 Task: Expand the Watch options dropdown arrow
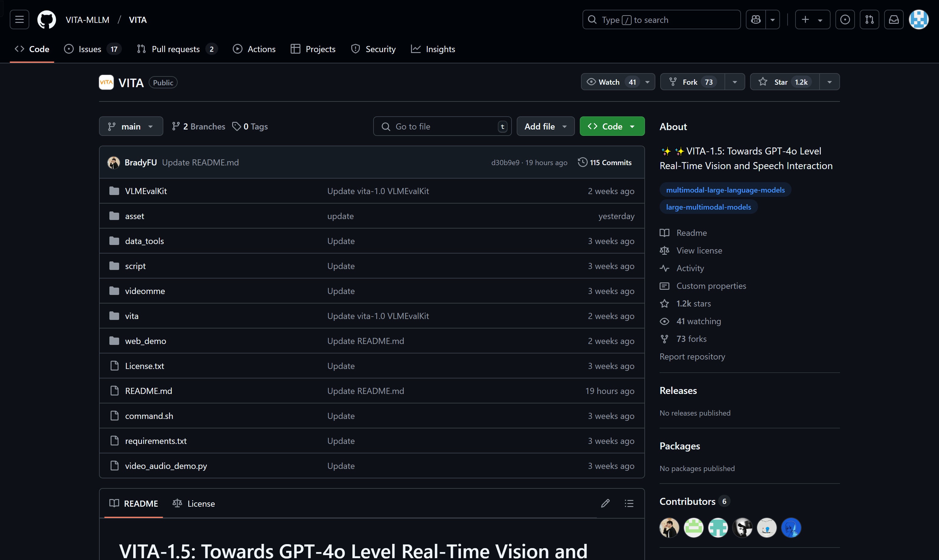click(647, 82)
